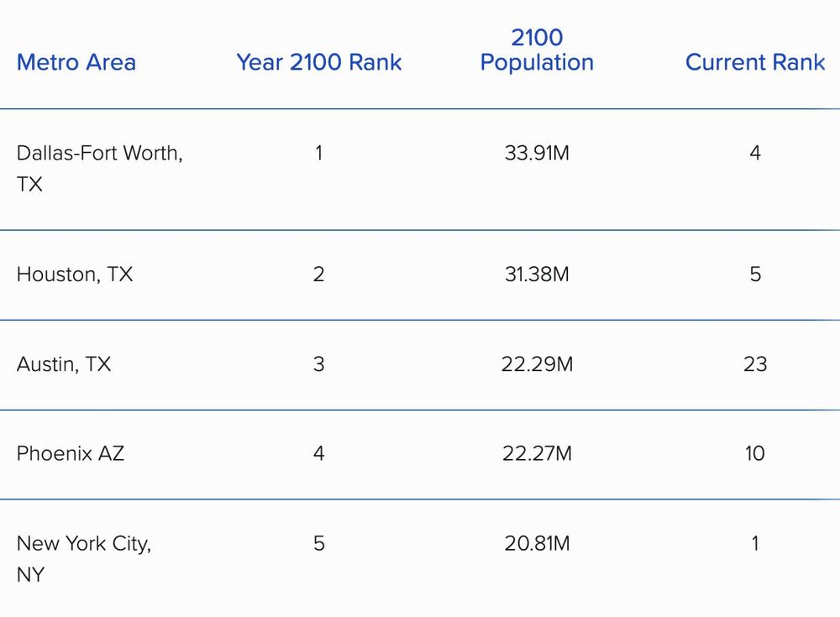Click Austin's current rank of 23
Image resolution: width=840 pixels, height=617 pixels.
755,364
